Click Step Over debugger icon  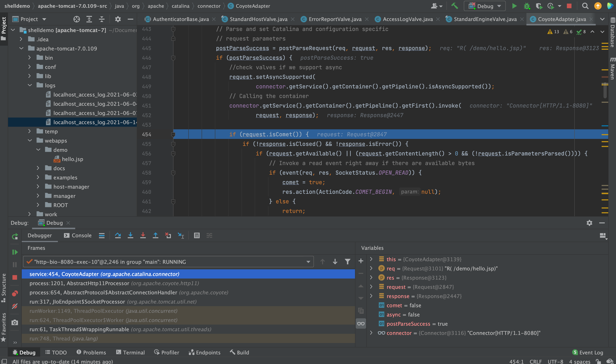coord(118,235)
